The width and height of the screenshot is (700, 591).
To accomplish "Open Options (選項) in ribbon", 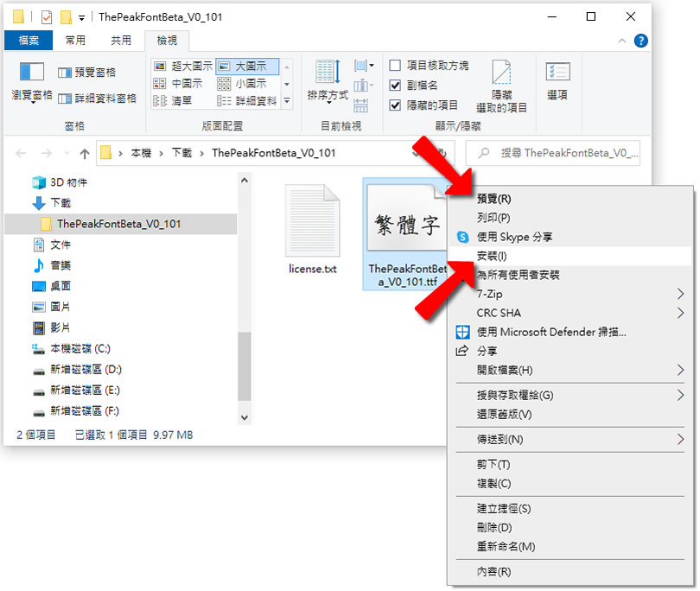I will [x=557, y=81].
